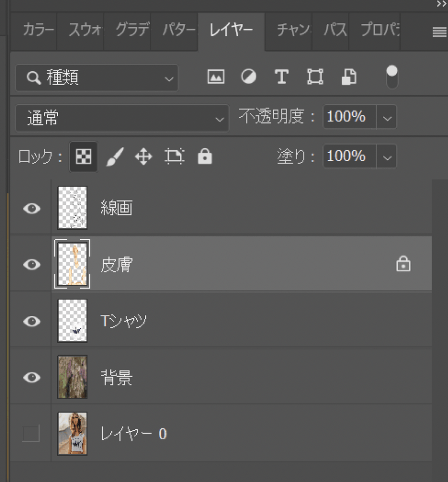Open the 通常 blend mode dropdown
The height and width of the screenshot is (482, 448).
[122, 118]
